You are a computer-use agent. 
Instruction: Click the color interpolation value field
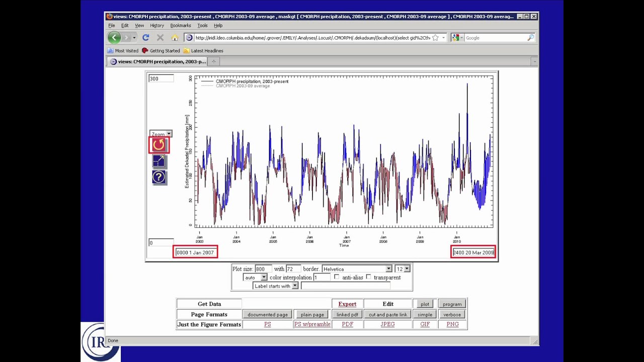[321, 278]
